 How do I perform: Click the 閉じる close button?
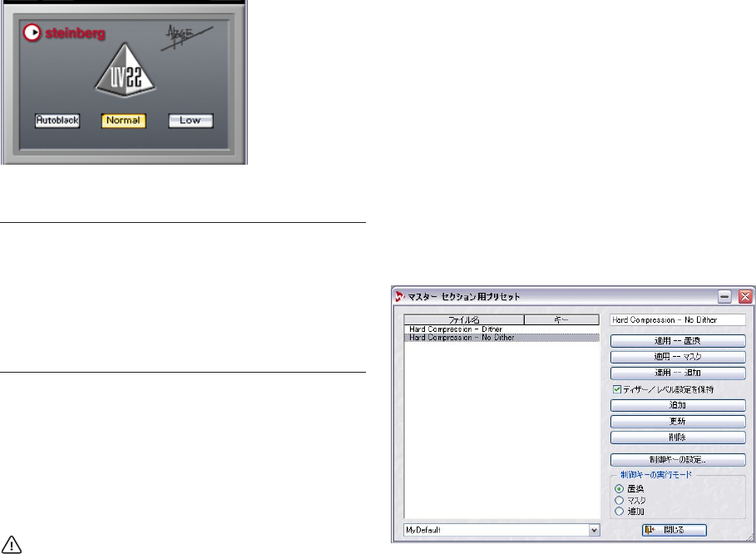click(x=674, y=530)
